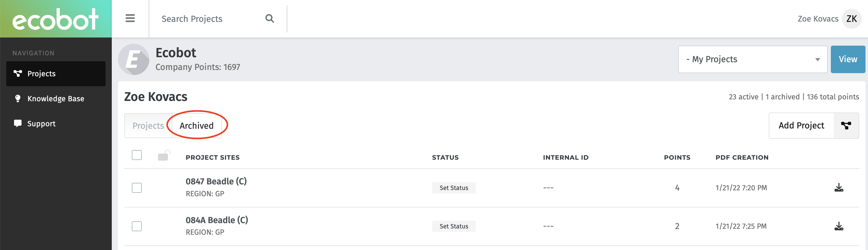Switch to the Projects tab
The width and height of the screenshot is (868, 250).
(148, 126)
